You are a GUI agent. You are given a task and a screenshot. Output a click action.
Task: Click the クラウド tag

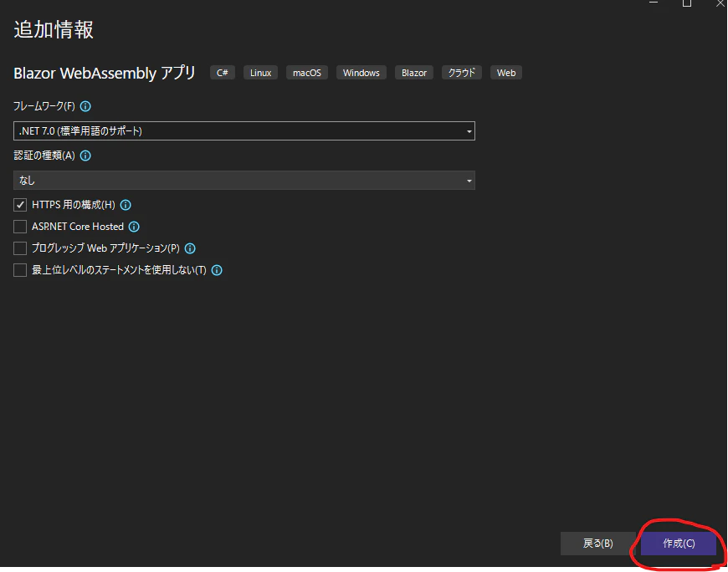[462, 73]
